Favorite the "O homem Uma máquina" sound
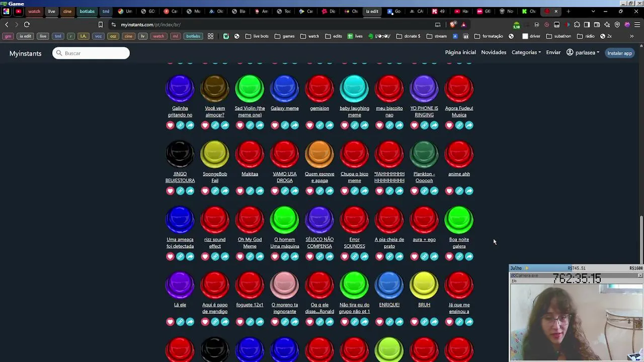Image resolution: width=644 pixels, height=362 pixels. (x=275, y=256)
